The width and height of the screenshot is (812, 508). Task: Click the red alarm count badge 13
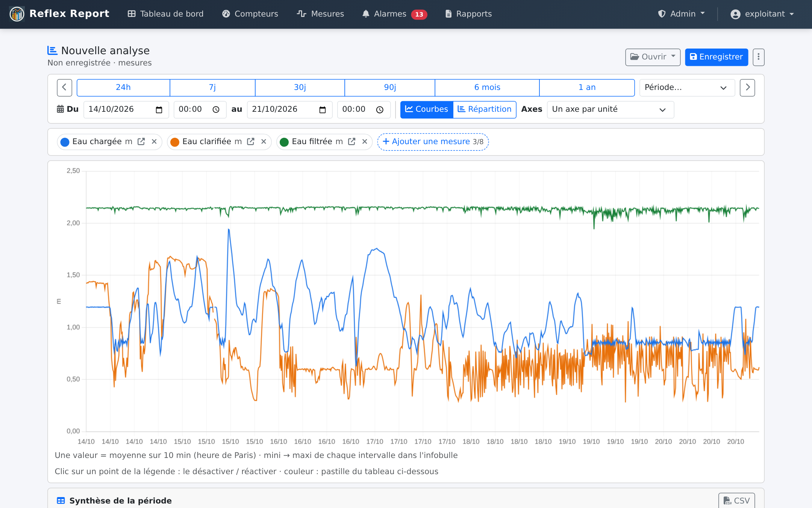419,14
